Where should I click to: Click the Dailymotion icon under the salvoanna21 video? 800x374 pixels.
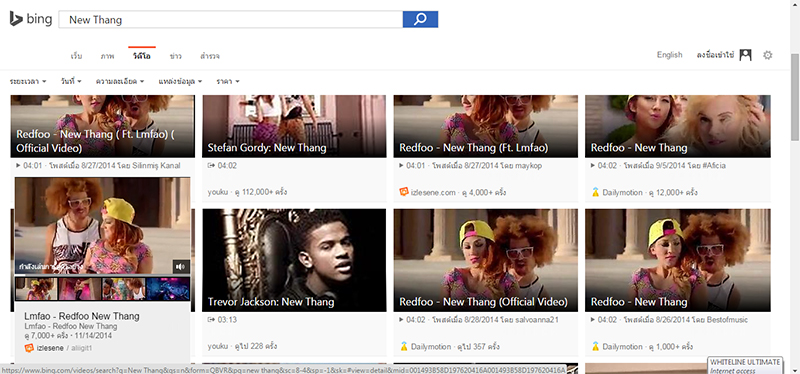404,346
